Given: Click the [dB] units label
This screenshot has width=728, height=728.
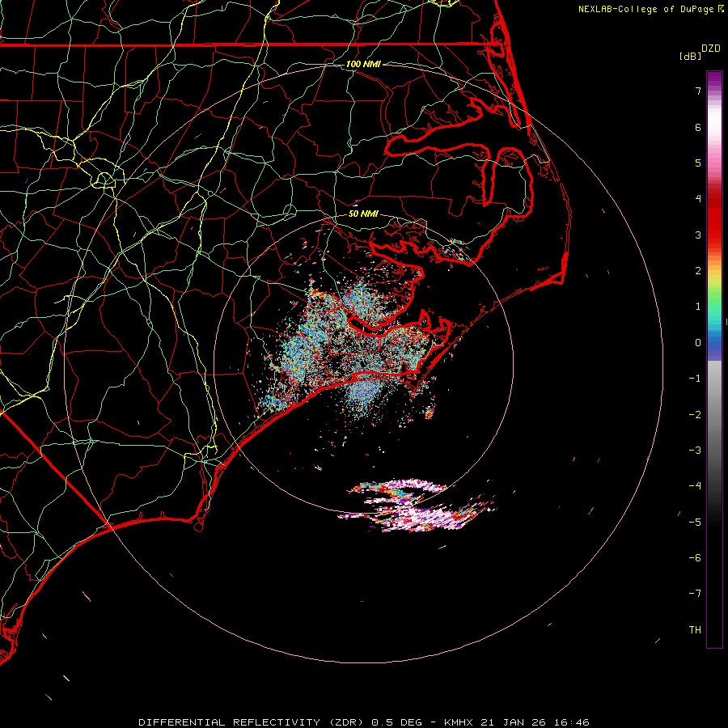Looking at the screenshot, I should click(690, 56).
